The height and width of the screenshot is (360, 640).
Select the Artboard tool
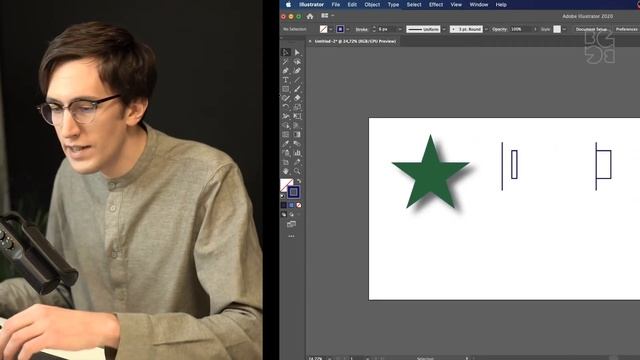(286, 162)
